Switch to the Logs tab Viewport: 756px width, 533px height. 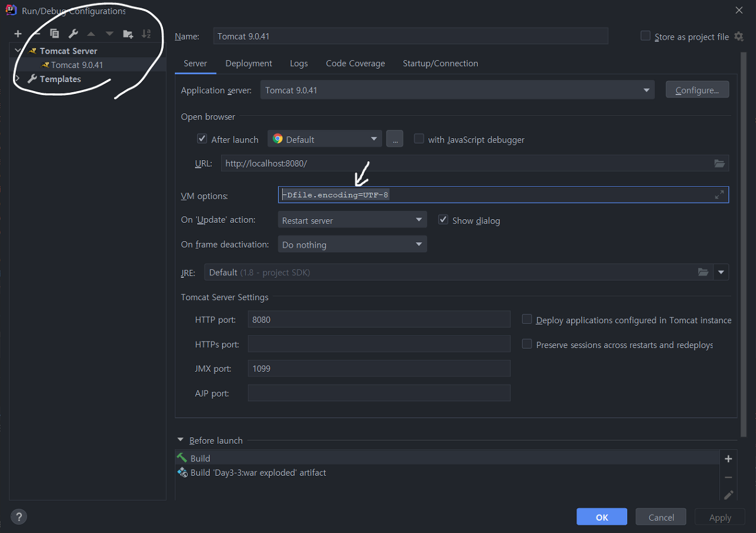tap(299, 63)
